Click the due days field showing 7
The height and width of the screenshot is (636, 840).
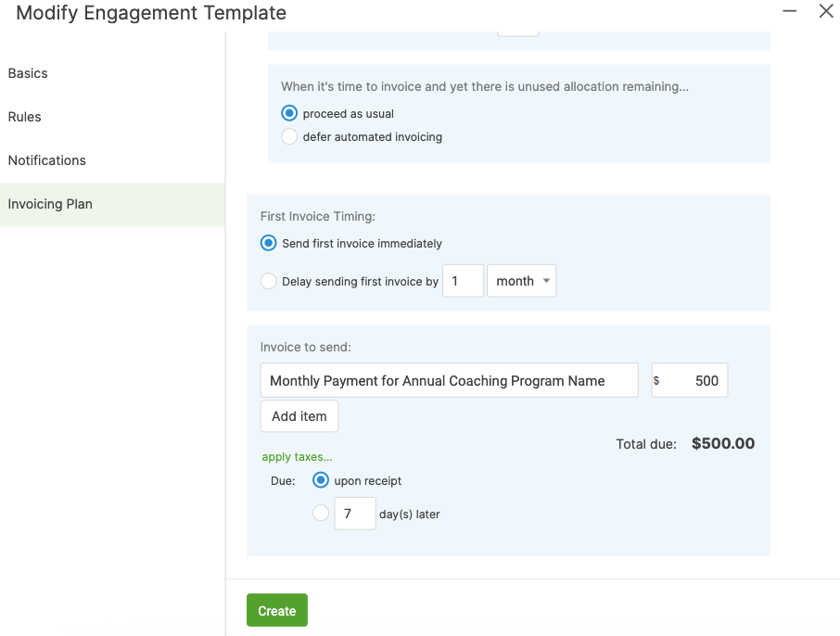click(x=354, y=514)
